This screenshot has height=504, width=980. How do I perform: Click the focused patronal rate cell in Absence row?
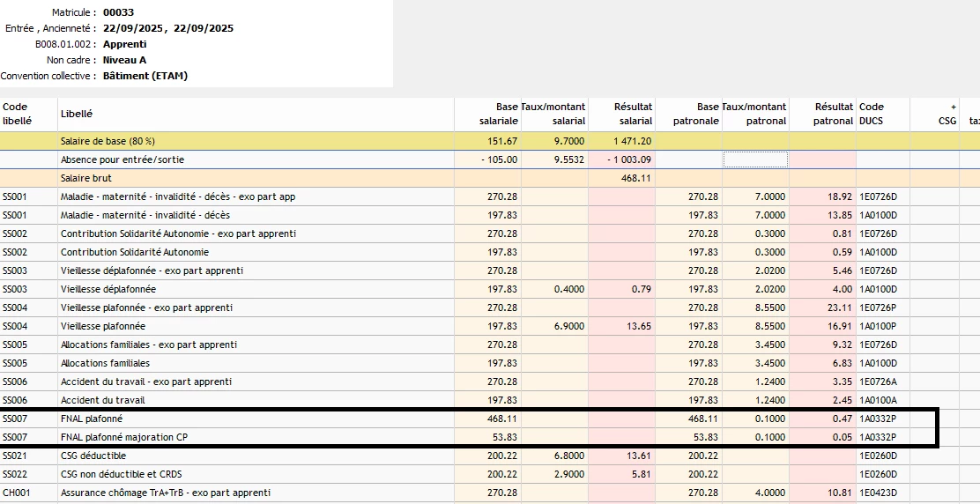click(754, 159)
